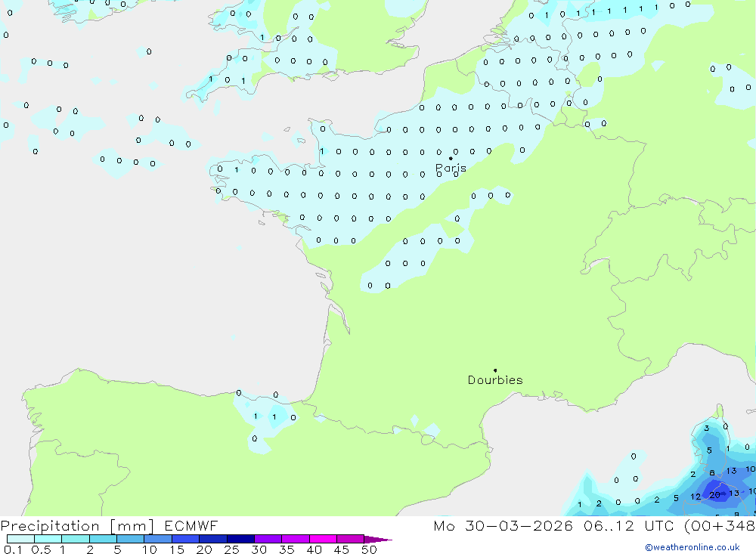Click the 5–10 mm legend color swatch
Screen dimensions: 756x554
pos(130,539)
